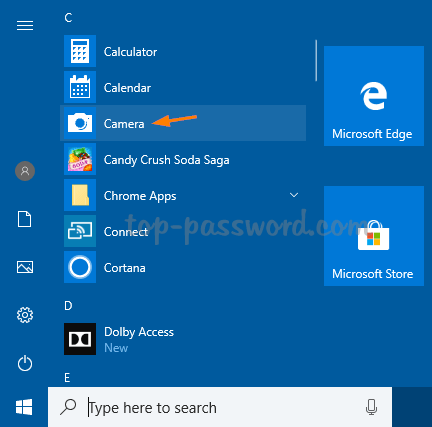The image size is (432, 427).
Task: Open Pictures folder icon in sidebar
Action: pyautogui.click(x=25, y=267)
